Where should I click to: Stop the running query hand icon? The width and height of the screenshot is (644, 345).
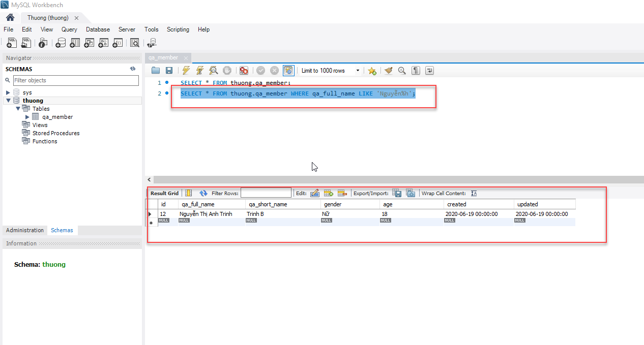point(227,71)
